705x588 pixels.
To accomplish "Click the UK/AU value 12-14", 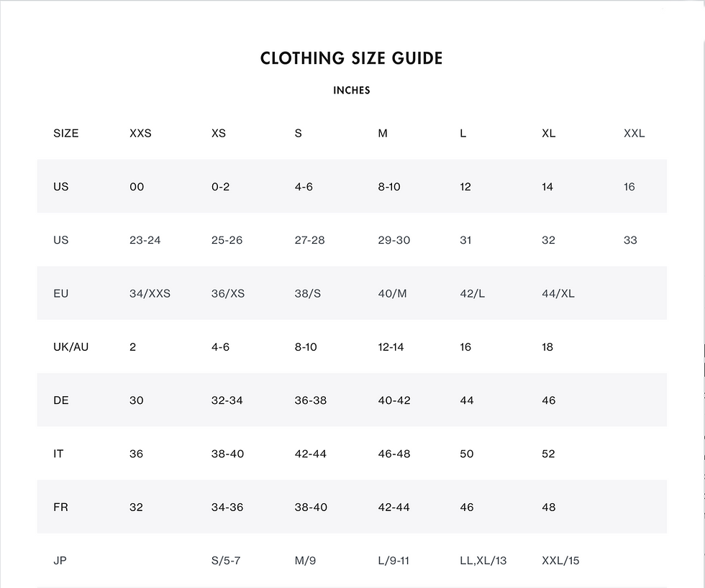I will tap(391, 347).
